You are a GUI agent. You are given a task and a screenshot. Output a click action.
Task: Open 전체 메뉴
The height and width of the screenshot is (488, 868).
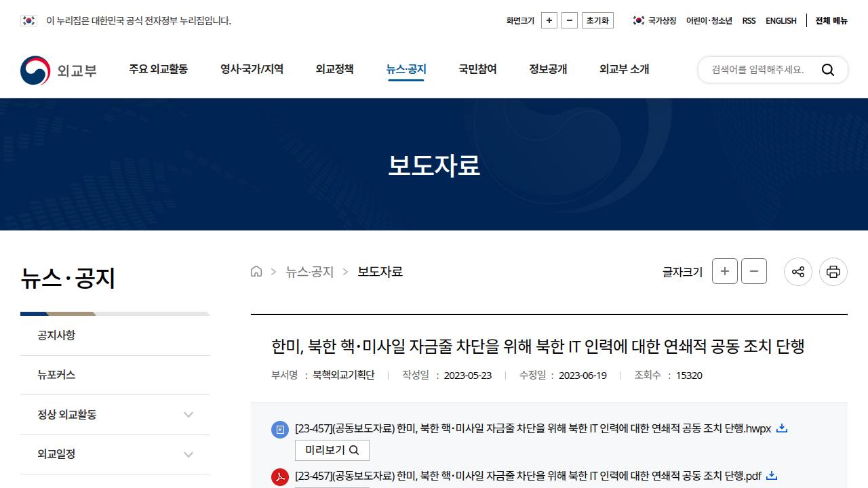pos(831,20)
